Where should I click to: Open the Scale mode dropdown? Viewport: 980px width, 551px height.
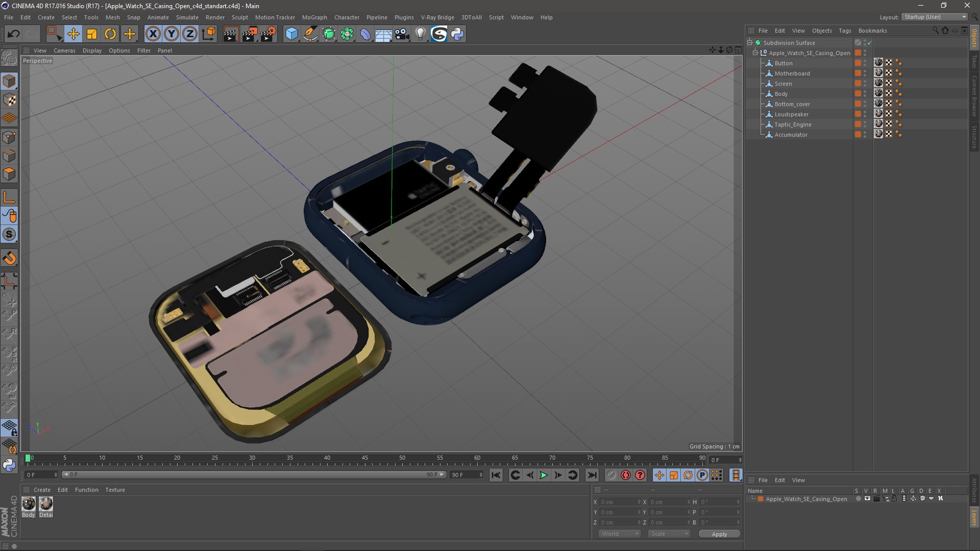point(669,534)
